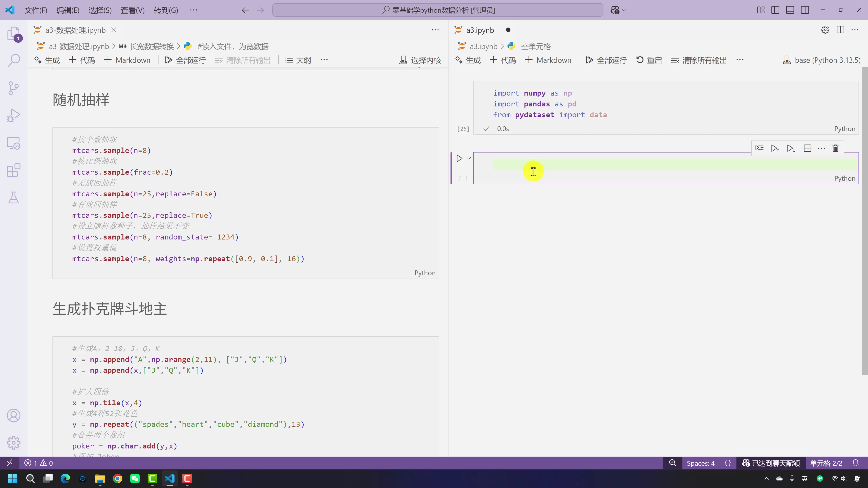The width and height of the screenshot is (868, 488).
Task: Open overflow menu in right notebook toolbar
Action: [740, 60]
